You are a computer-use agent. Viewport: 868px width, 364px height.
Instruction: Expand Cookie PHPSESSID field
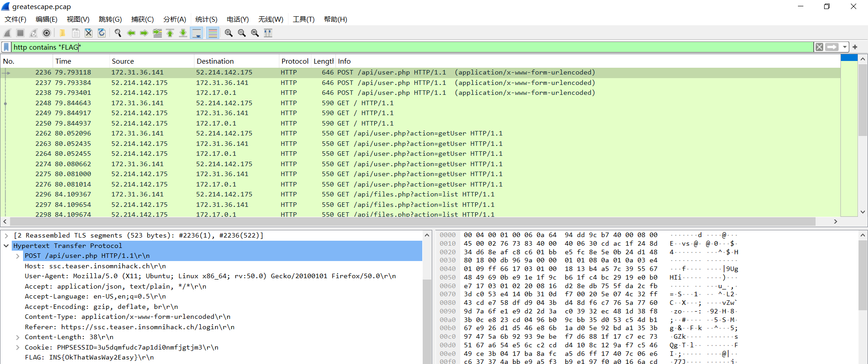(x=18, y=347)
